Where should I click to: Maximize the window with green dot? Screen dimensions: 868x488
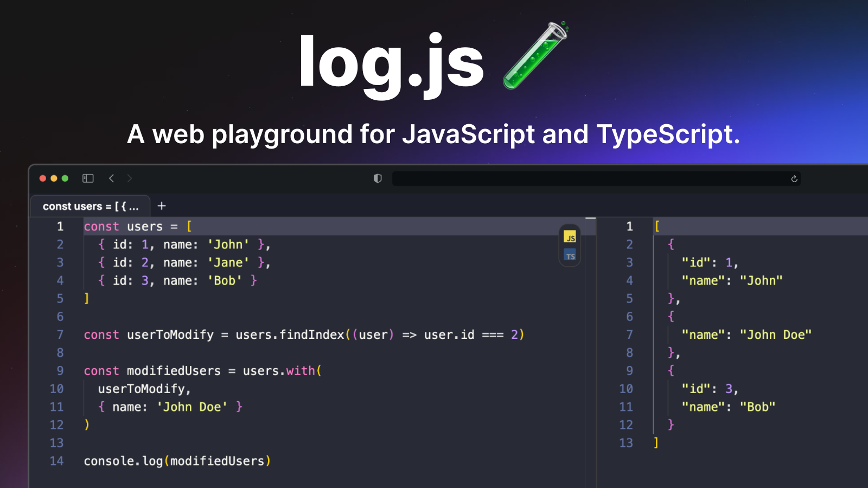click(65, 178)
